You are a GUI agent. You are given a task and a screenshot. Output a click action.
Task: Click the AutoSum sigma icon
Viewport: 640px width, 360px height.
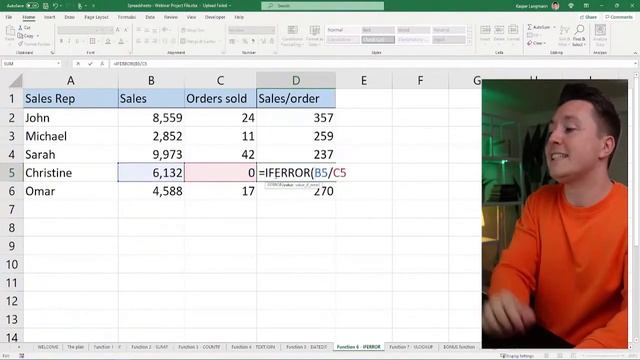point(530,27)
